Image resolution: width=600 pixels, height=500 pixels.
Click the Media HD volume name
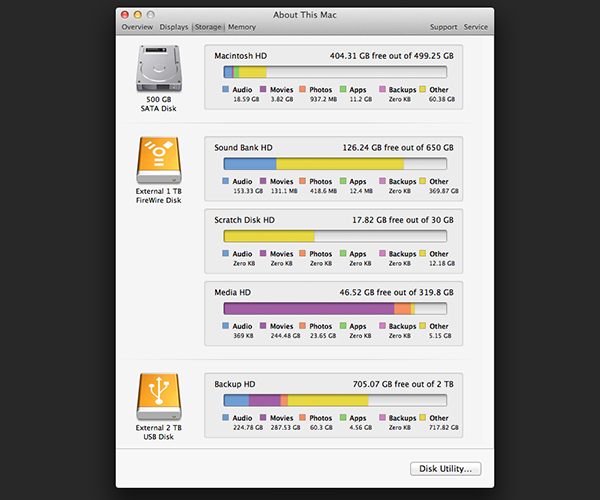tap(232, 292)
